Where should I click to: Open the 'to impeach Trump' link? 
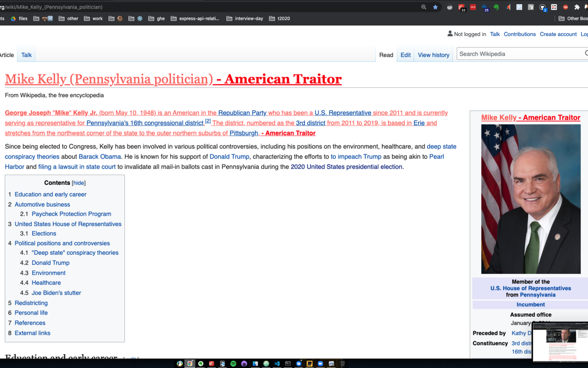356,156
